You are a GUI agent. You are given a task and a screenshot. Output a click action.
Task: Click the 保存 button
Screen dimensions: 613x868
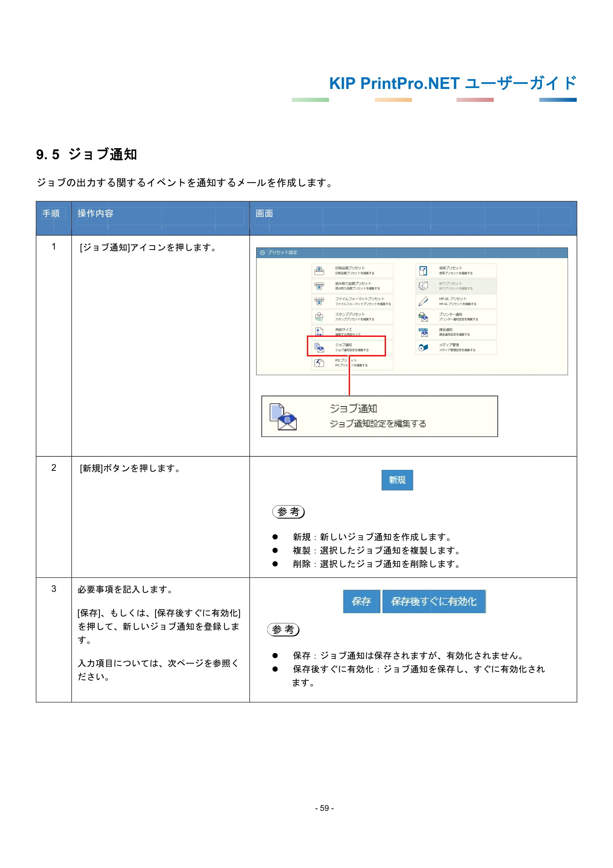point(361,601)
